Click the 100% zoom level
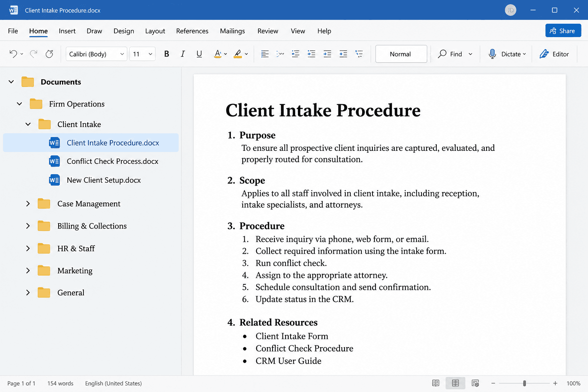Image resolution: width=588 pixels, height=392 pixels. (573, 383)
